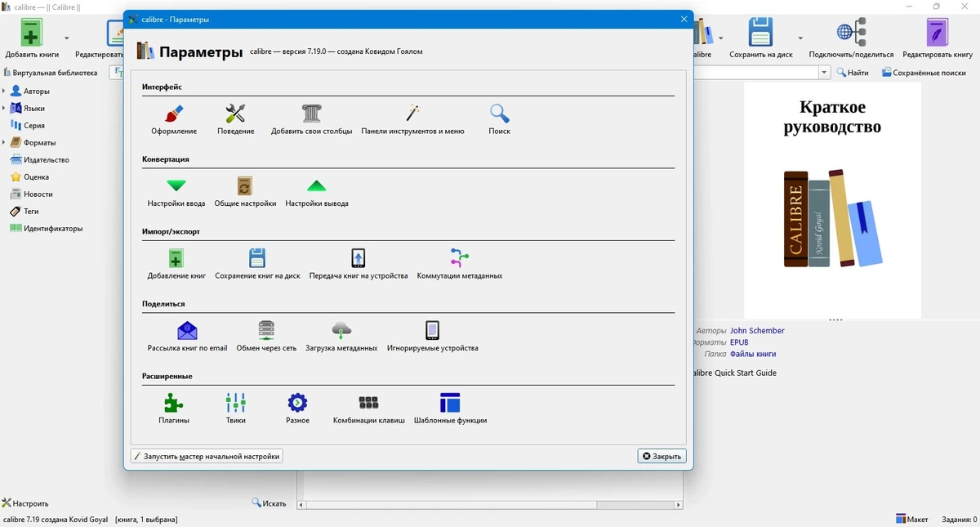Open the Оформление appearance settings
Viewport: 980px width, 527px height.
tap(174, 119)
